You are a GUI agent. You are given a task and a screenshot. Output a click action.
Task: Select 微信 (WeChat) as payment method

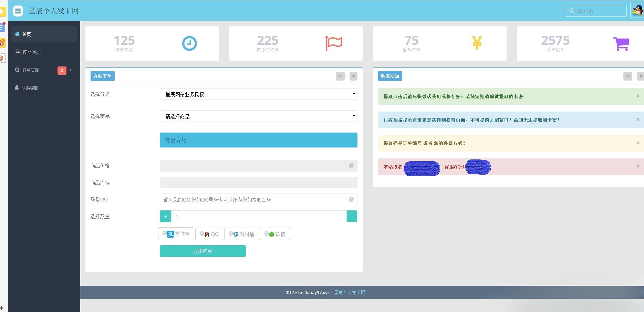[267, 233]
